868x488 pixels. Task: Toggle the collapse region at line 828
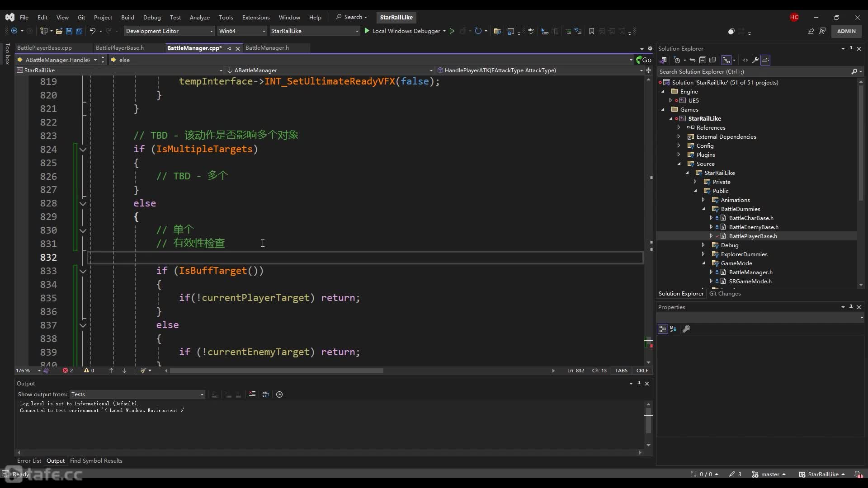pyautogui.click(x=84, y=203)
